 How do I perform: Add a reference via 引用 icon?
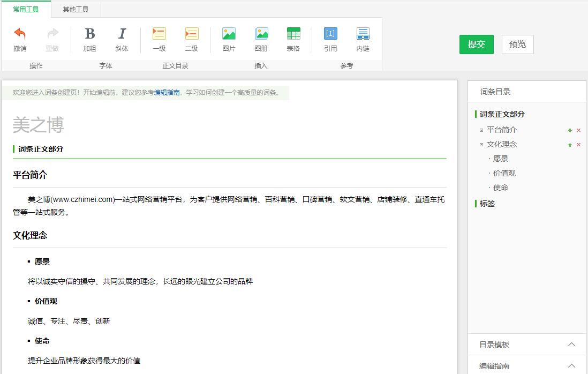pos(330,34)
